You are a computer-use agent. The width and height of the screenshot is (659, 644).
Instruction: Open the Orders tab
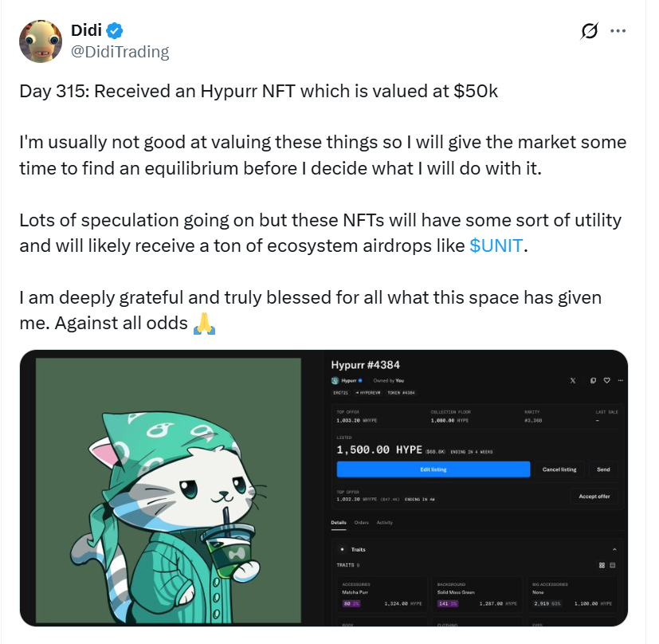click(x=361, y=523)
